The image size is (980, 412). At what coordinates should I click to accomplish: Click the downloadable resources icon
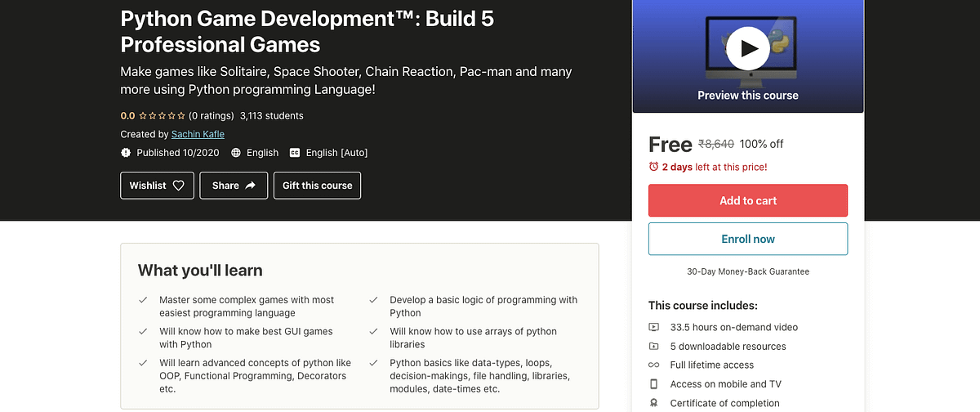click(653, 346)
